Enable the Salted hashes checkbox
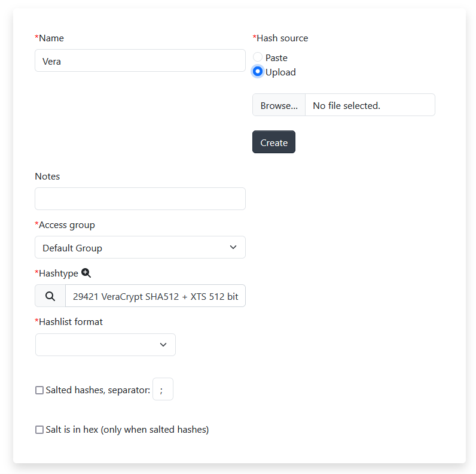The width and height of the screenshot is (476, 474). (x=39, y=390)
